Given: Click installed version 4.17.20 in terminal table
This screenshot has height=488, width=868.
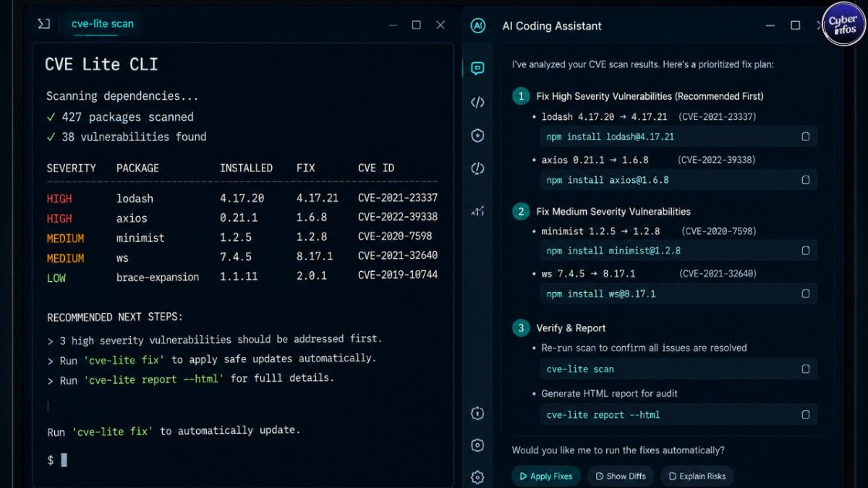Looking at the screenshot, I should (242, 198).
